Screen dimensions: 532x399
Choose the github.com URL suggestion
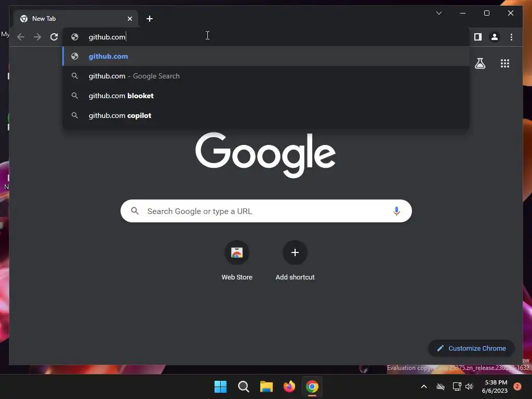267,56
